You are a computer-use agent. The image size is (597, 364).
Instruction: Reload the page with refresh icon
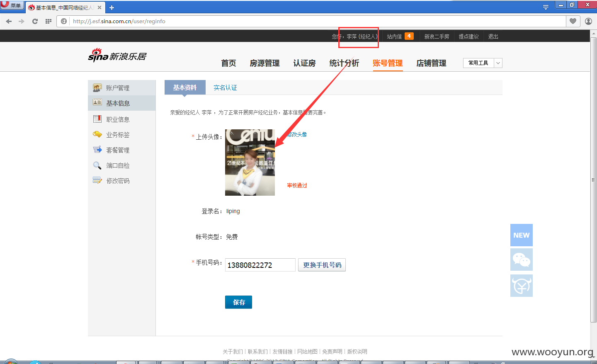click(x=35, y=21)
